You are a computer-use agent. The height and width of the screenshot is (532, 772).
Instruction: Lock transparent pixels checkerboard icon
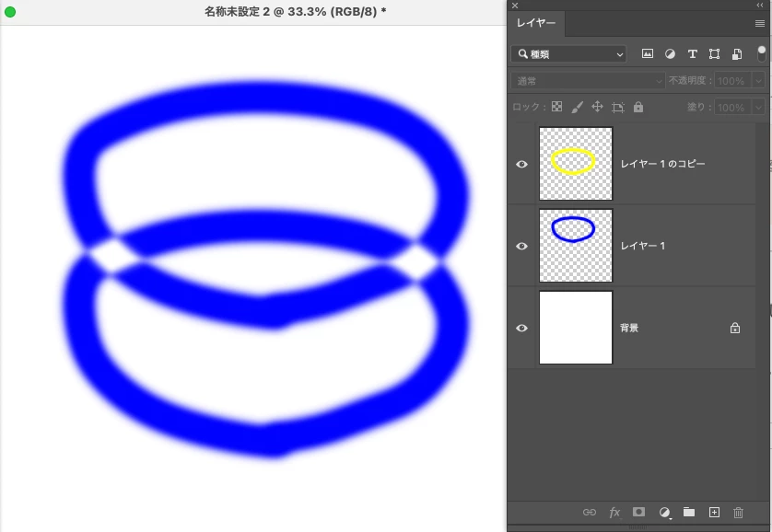556,107
